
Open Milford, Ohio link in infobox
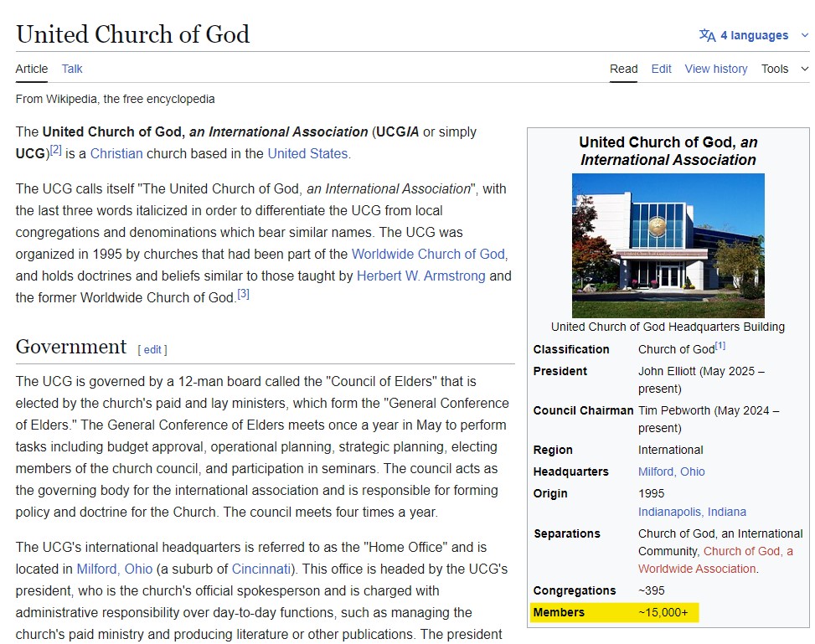pos(671,471)
